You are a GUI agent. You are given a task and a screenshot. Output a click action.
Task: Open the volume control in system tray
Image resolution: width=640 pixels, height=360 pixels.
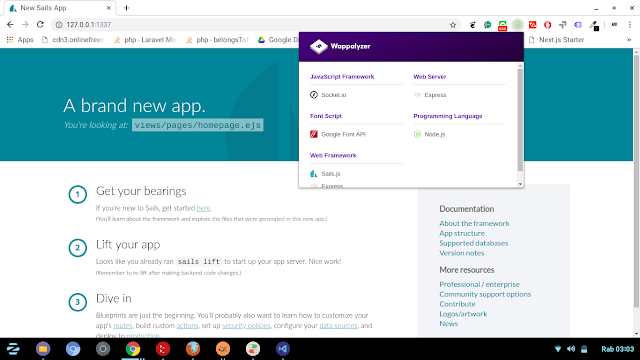[x=571, y=349]
